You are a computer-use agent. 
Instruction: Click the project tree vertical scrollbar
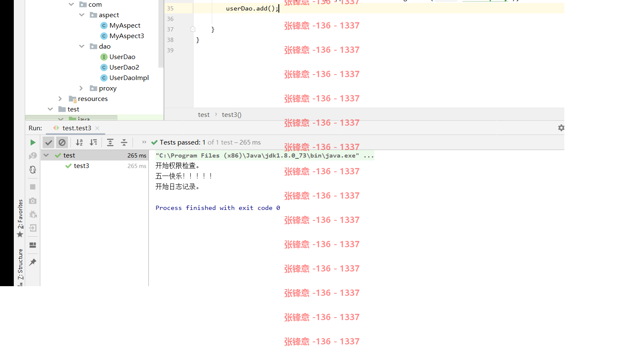(x=161, y=34)
